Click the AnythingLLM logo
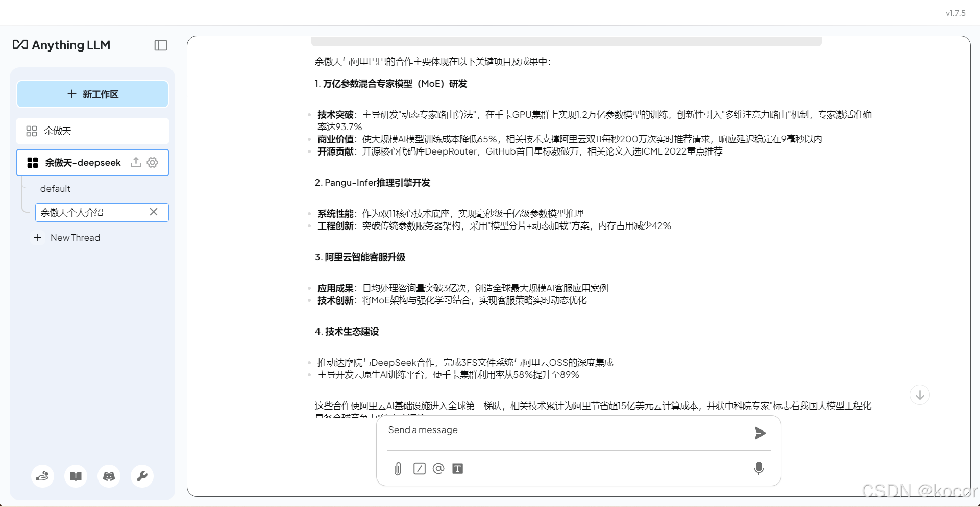The height and width of the screenshot is (507, 980). pos(61,45)
